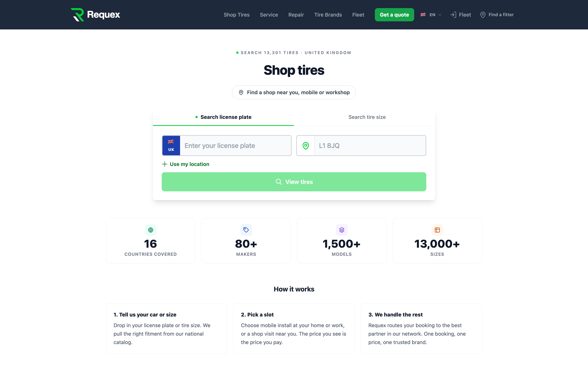Click '1. Tell us your car or size'
588x368 pixels.
tap(145, 315)
